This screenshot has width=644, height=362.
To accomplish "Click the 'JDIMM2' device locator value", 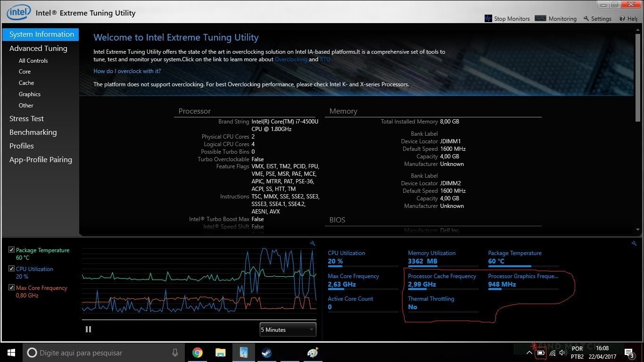I will click(451, 183).
